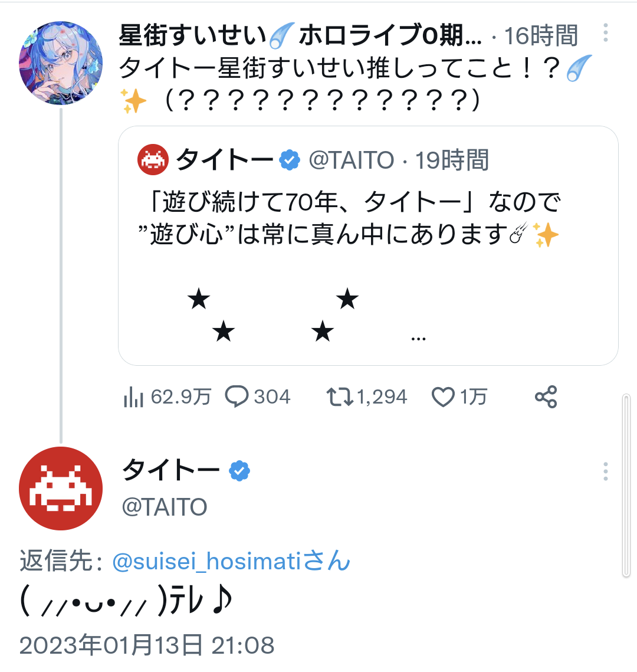Click the share icon under the tweet
The width and height of the screenshot is (637, 672).
point(546,397)
